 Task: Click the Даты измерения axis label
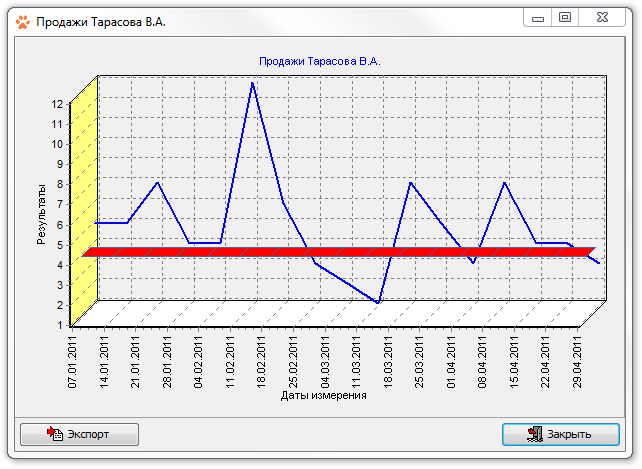[323, 395]
